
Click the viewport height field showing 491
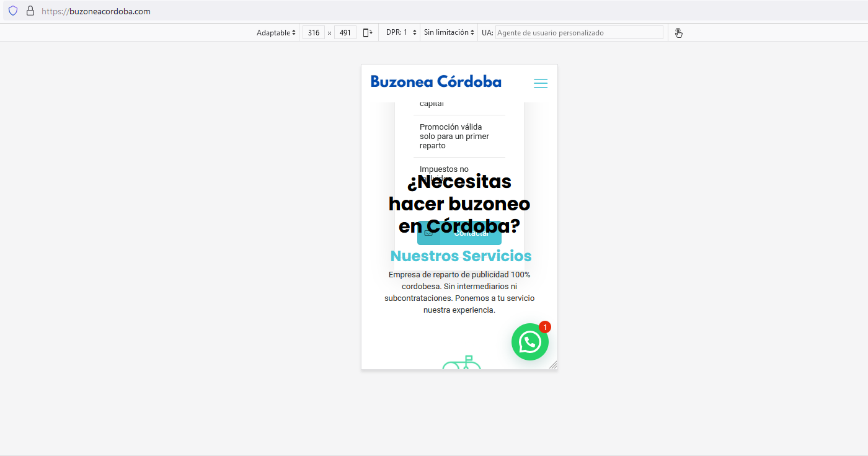(x=345, y=33)
